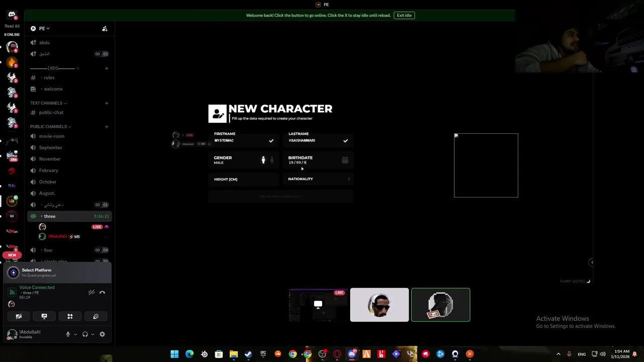Join August voice channel
644x362 pixels.
69,193
